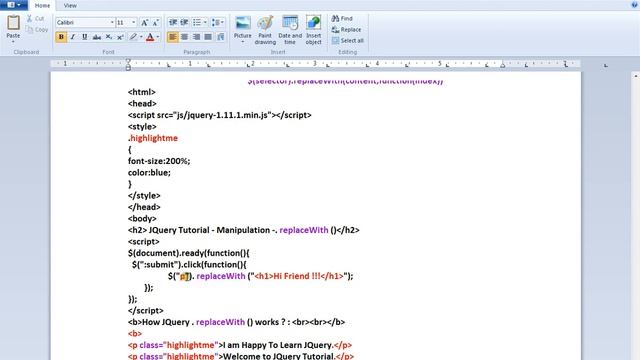Viewport: 640px width, 360px height.
Task: Click the highlighted "p" selector text
Action: 184,276
